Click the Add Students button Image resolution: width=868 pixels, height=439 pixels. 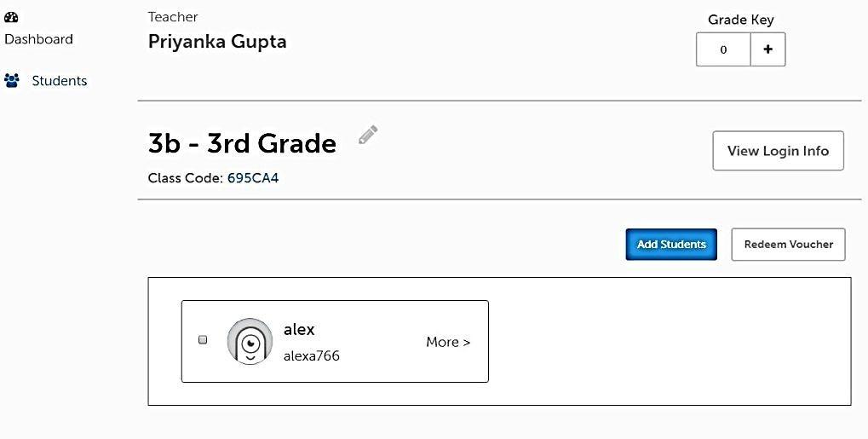[671, 245]
